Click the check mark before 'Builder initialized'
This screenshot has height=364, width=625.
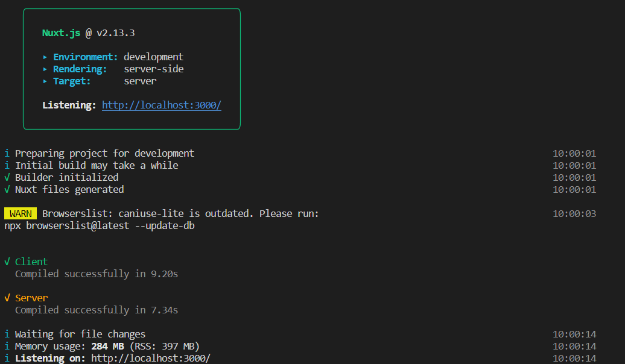tap(7, 177)
